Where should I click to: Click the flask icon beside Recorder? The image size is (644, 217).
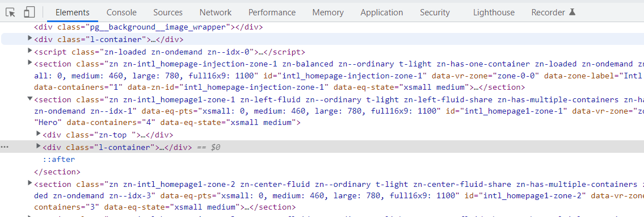pos(572,12)
